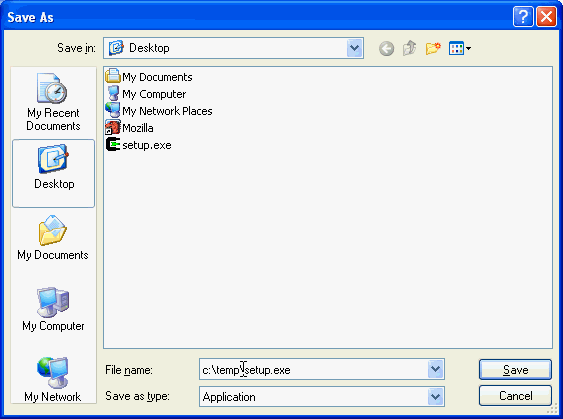Go back to the previous folder
563x419 pixels.
pyautogui.click(x=386, y=48)
